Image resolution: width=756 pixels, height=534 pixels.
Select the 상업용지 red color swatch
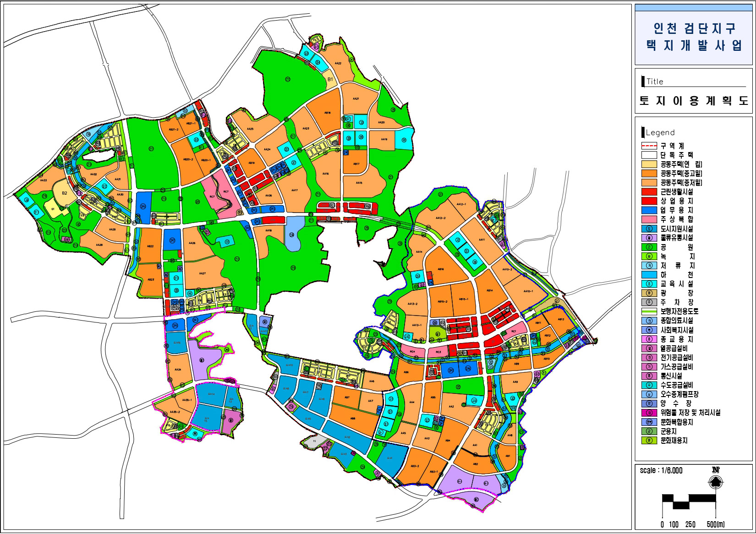(x=649, y=201)
